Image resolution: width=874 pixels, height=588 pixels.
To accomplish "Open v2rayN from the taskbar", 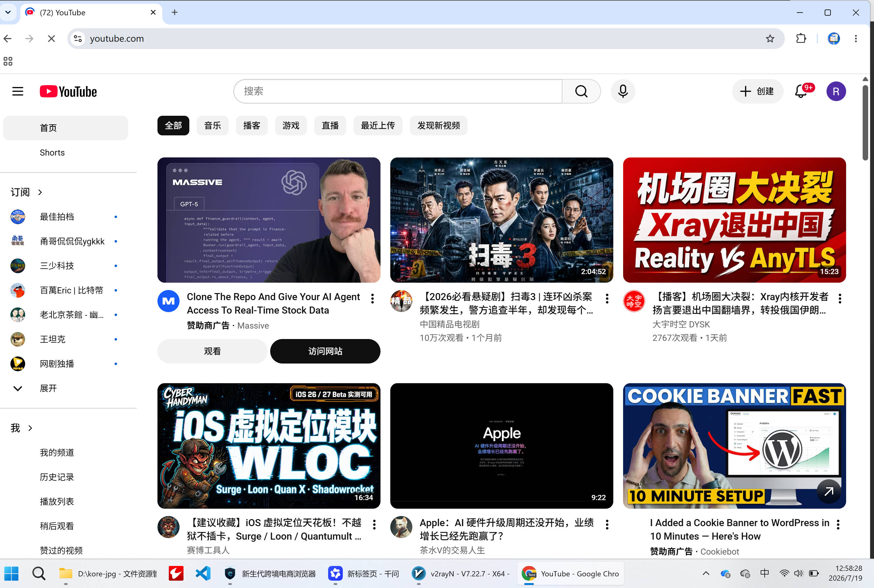I will click(x=460, y=573).
